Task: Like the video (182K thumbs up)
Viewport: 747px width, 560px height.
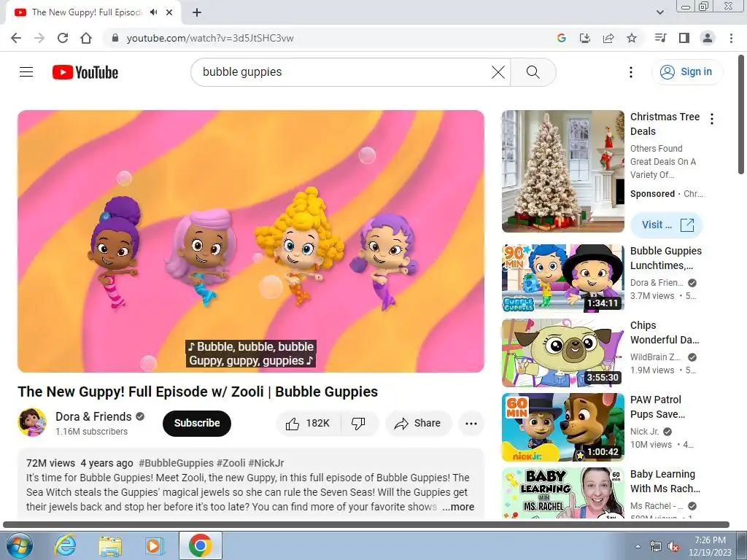Action: (x=309, y=423)
